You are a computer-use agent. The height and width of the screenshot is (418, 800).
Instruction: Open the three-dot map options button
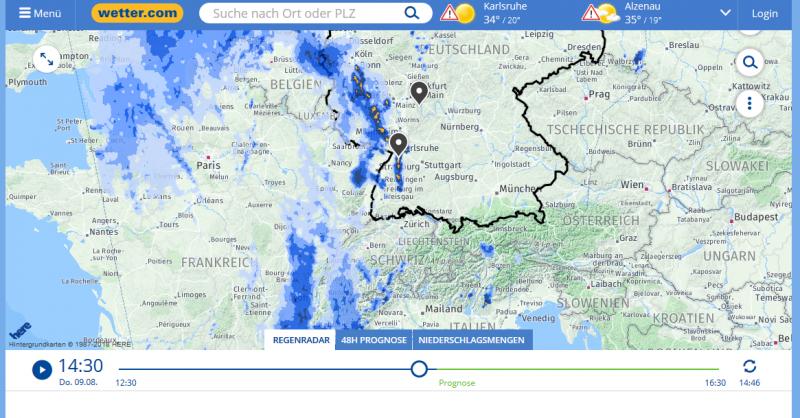(x=749, y=104)
